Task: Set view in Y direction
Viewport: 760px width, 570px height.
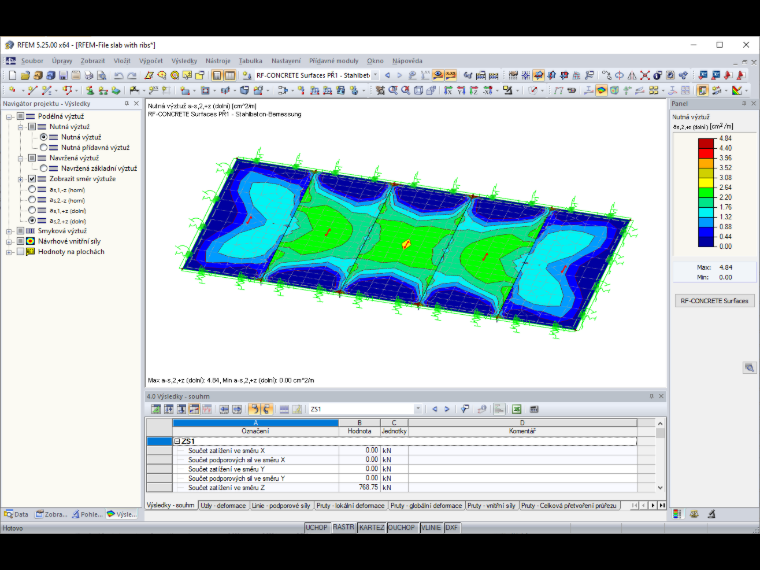Action: click(461, 90)
